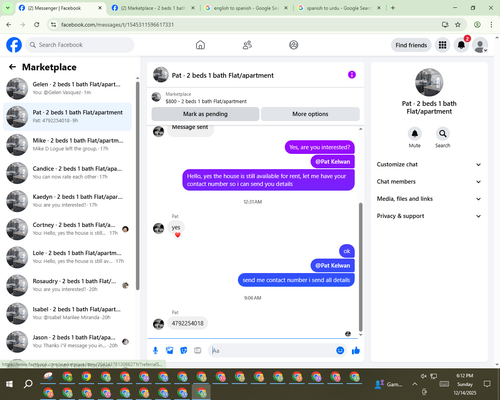Click the message send me contact number

click(296, 280)
